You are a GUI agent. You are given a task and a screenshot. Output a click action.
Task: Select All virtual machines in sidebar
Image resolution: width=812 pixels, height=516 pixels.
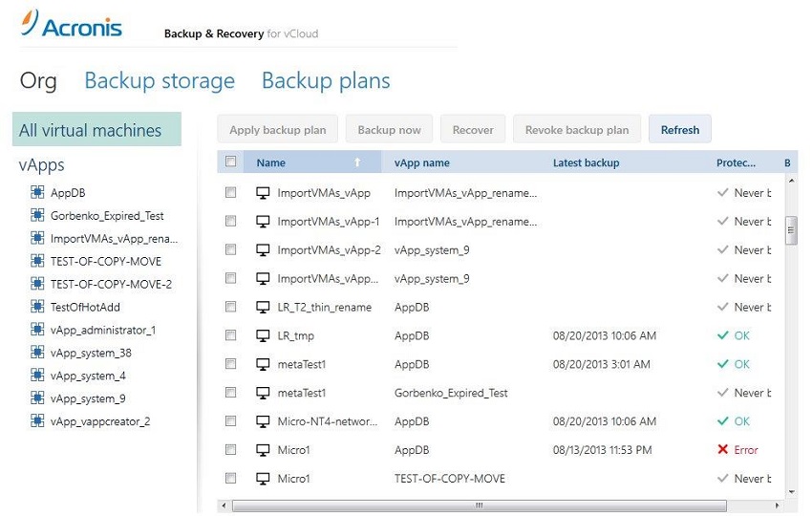[96, 130]
